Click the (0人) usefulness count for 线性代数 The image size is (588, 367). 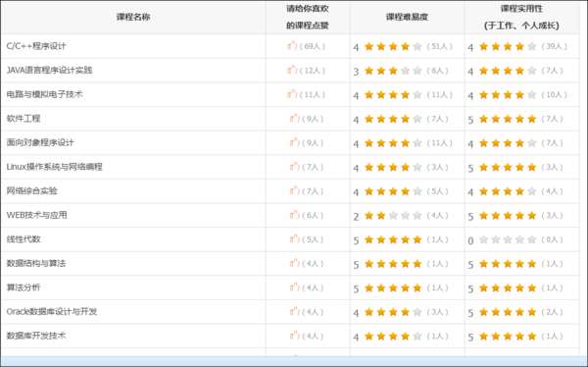pos(553,239)
